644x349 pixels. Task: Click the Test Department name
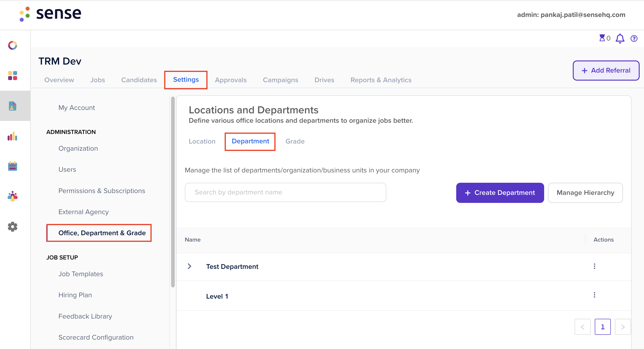coord(232,267)
